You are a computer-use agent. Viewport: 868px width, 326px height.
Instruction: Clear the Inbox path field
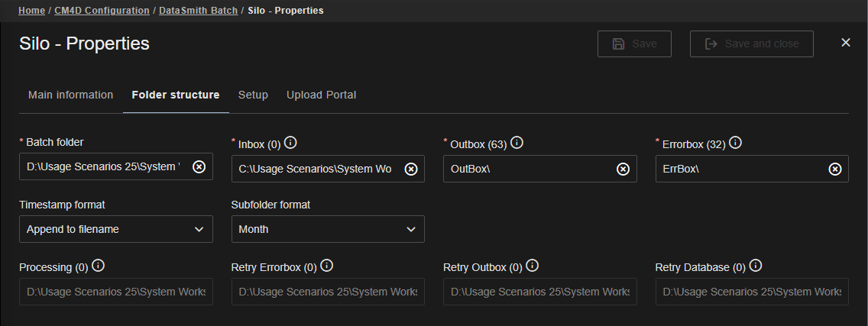411,169
